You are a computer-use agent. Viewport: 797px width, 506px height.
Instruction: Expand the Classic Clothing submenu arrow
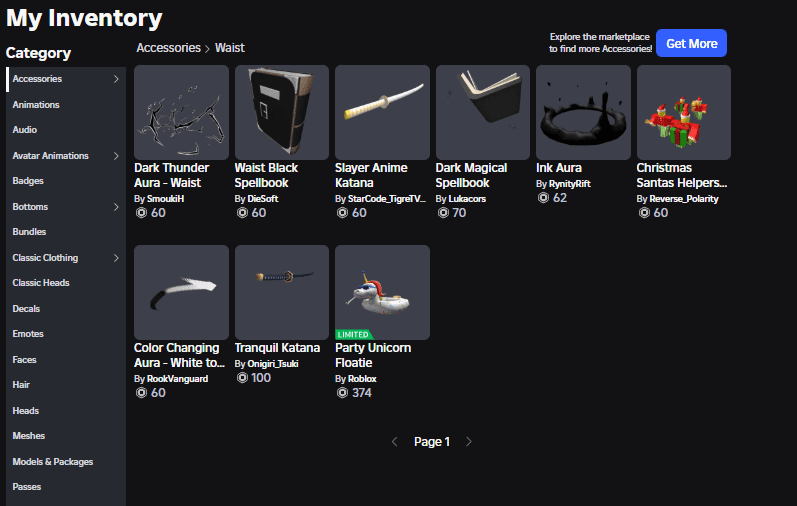point(116,258)
